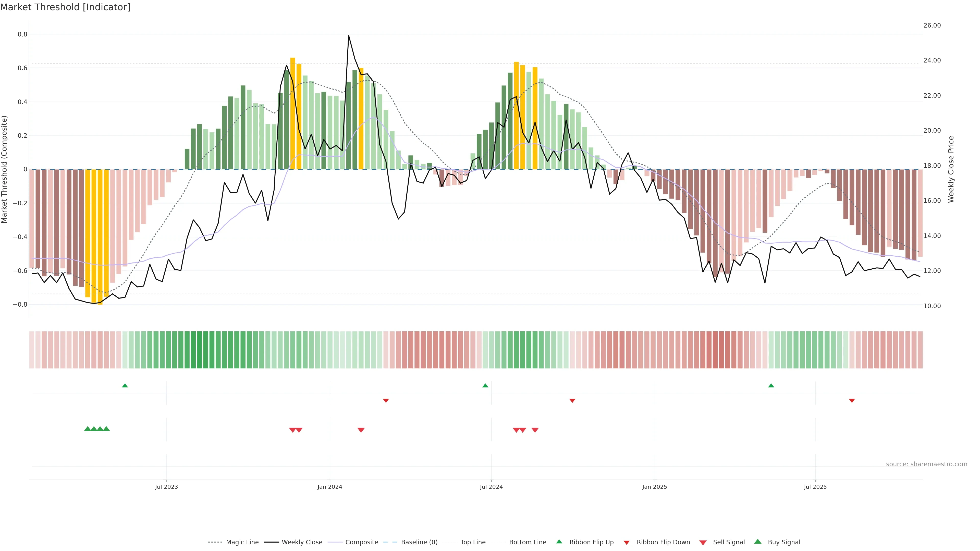The width and height of the screenshot is (980, 551).
Task: Click the Buy Signal legend triangle
Action: 758,542
